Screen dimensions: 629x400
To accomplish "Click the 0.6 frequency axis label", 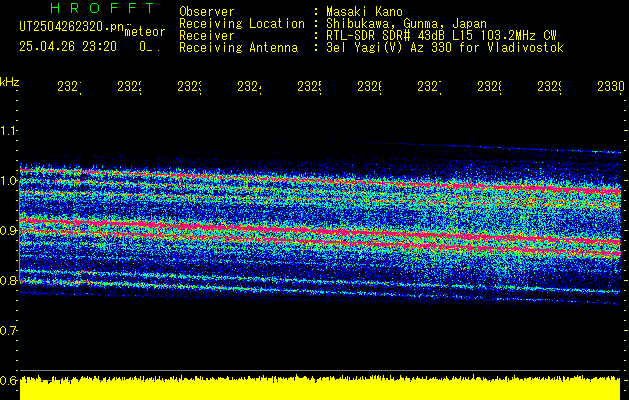I will (9, 380).
